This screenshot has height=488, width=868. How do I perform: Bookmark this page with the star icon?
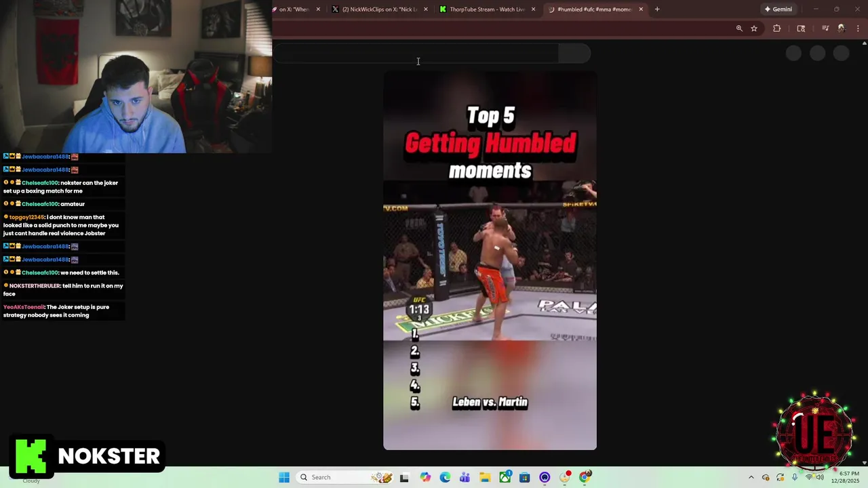point(754,28)
